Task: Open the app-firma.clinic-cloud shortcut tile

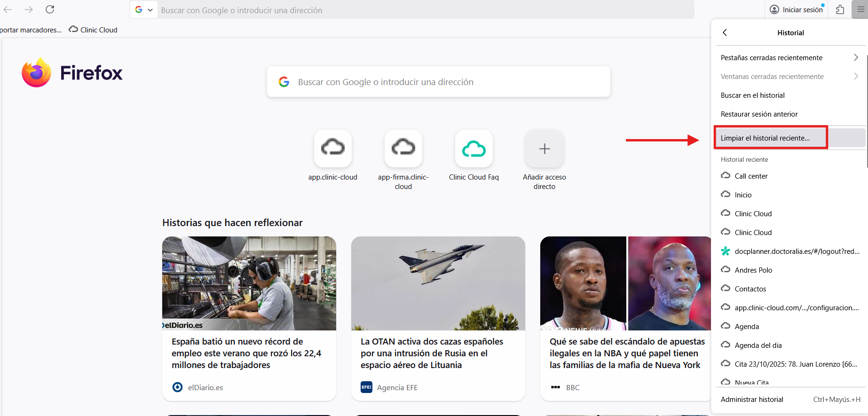Action: point(403,149)
